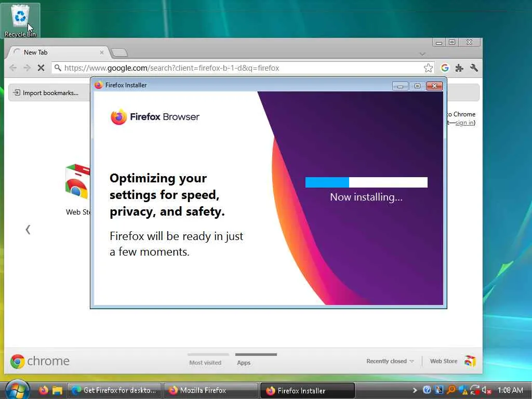Open a new tab with the blank tab button
The width and height of the screenshot is (532, 399).
[119, 52]
